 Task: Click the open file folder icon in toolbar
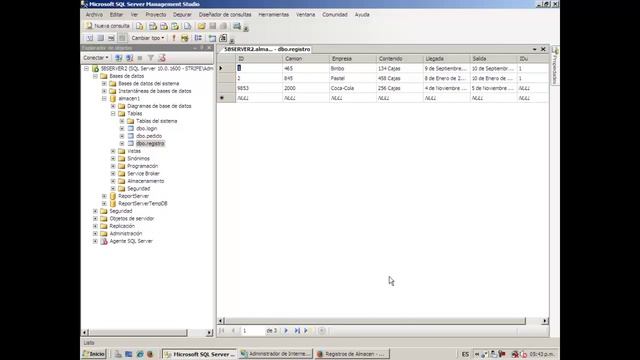pos(202,26)
